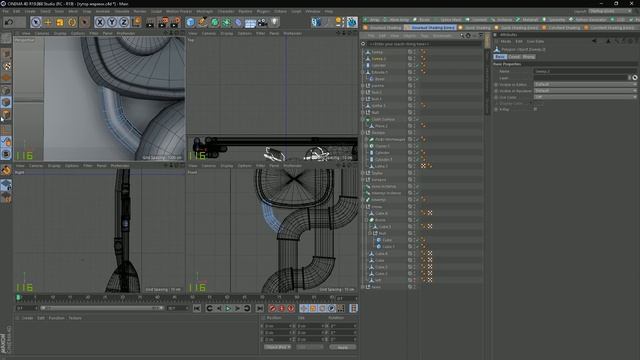640x360 pixels.
Task: Click the coordinate system icon
Action: 136,22
